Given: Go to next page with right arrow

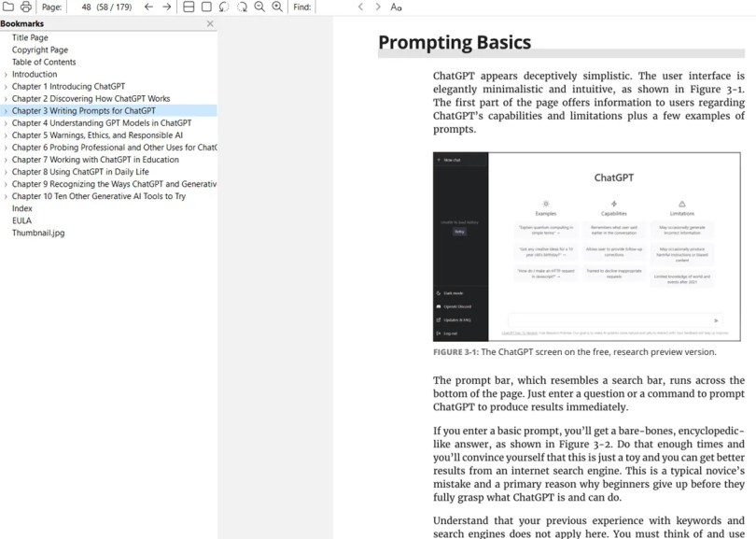Looking at the screenshot, I should tap(167, 7).
